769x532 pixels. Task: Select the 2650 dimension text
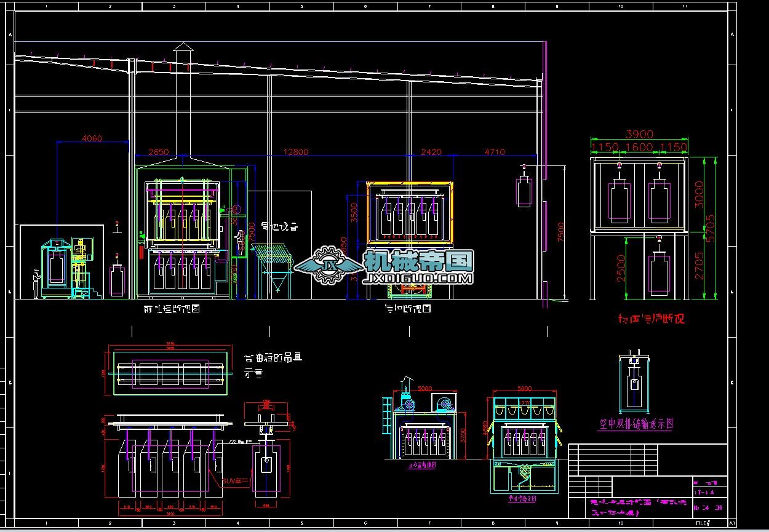[158, 152]
